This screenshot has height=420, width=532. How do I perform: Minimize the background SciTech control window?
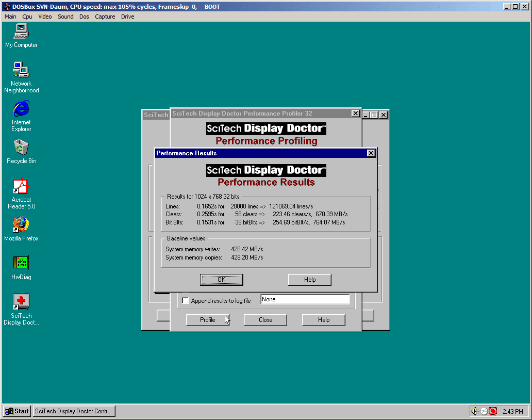[366, 115]
